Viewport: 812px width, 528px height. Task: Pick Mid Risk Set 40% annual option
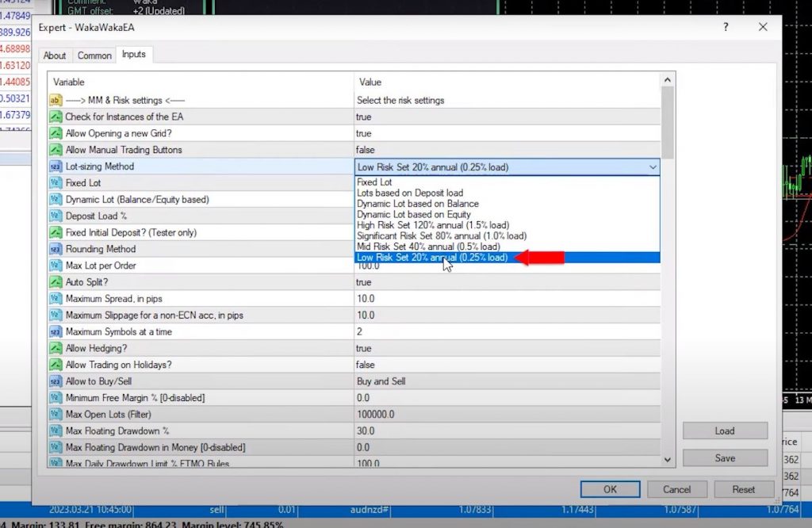coord(430,247)
